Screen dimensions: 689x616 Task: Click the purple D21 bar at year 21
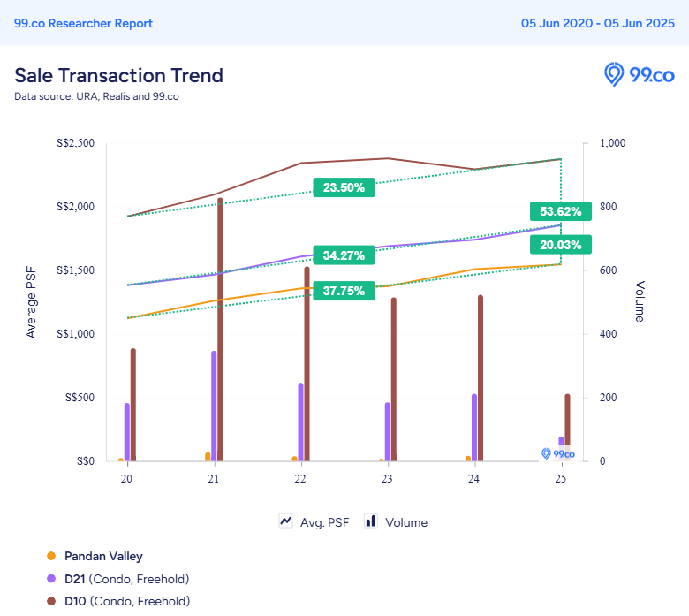(214, 406)
